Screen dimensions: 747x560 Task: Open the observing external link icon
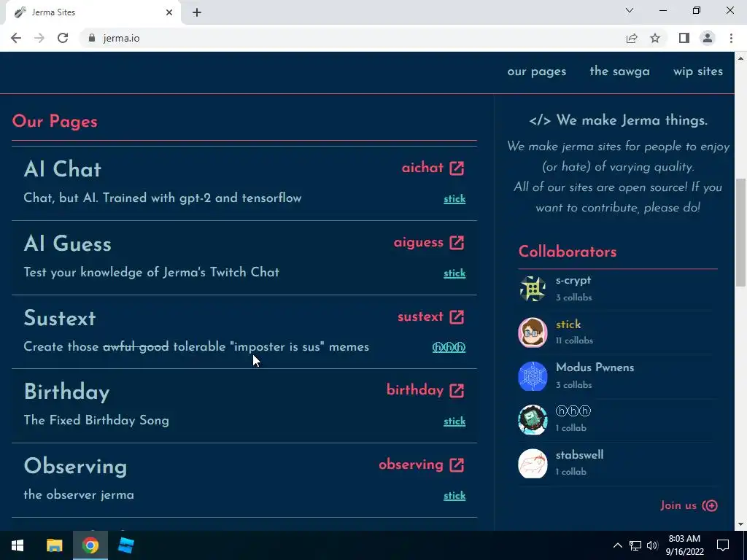pyautogui.click(x=457, y=464)
